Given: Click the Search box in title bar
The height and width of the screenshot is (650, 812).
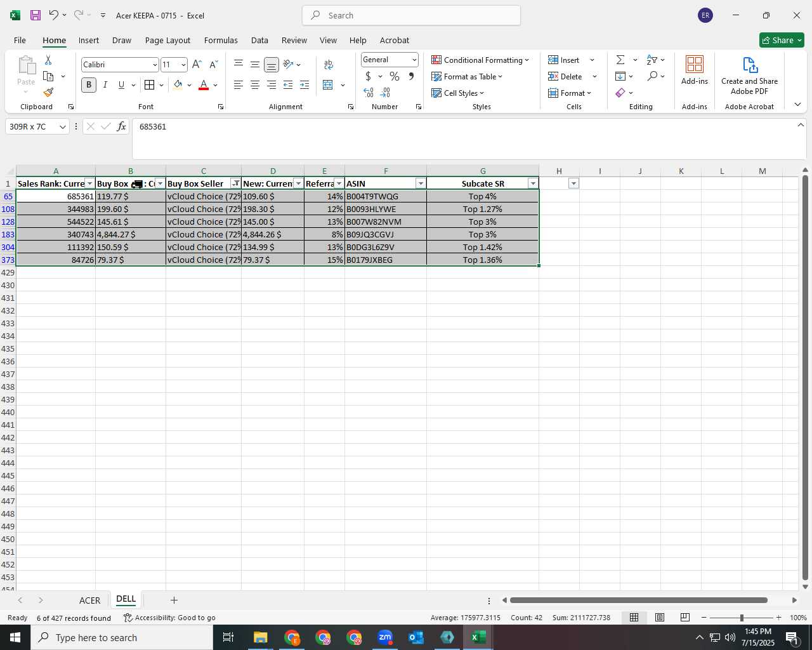Looking at the screenshot, I should point(412,15).
